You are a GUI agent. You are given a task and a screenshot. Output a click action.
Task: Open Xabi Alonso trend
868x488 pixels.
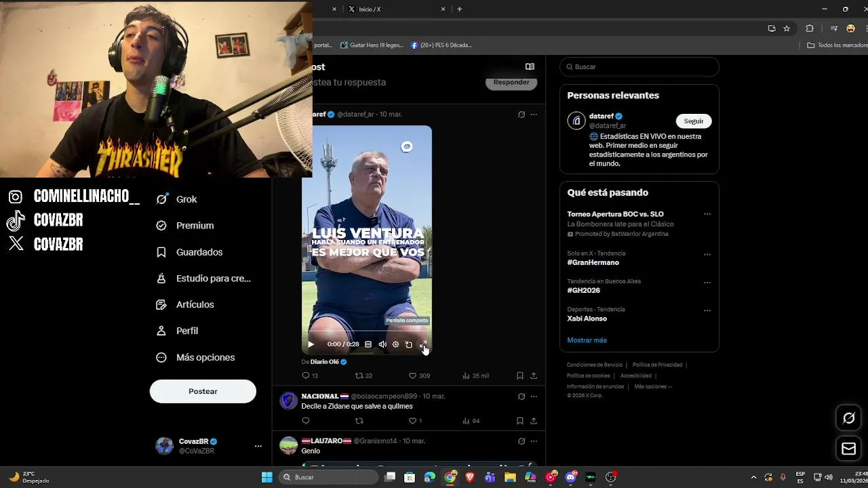[x=587, y=319]
